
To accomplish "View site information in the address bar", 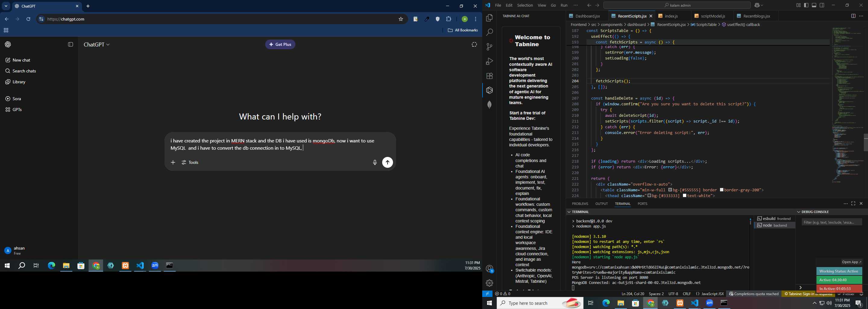I will 41,19.
